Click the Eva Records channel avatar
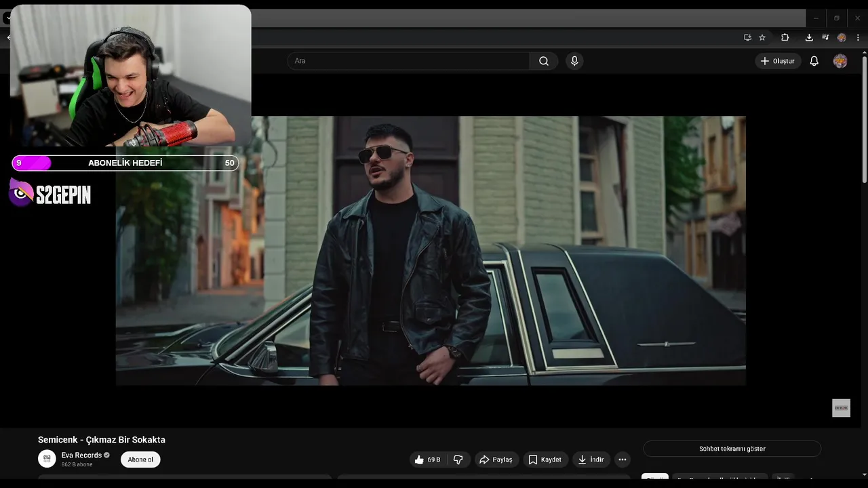 pyautogui.click(x=47, y=459)
